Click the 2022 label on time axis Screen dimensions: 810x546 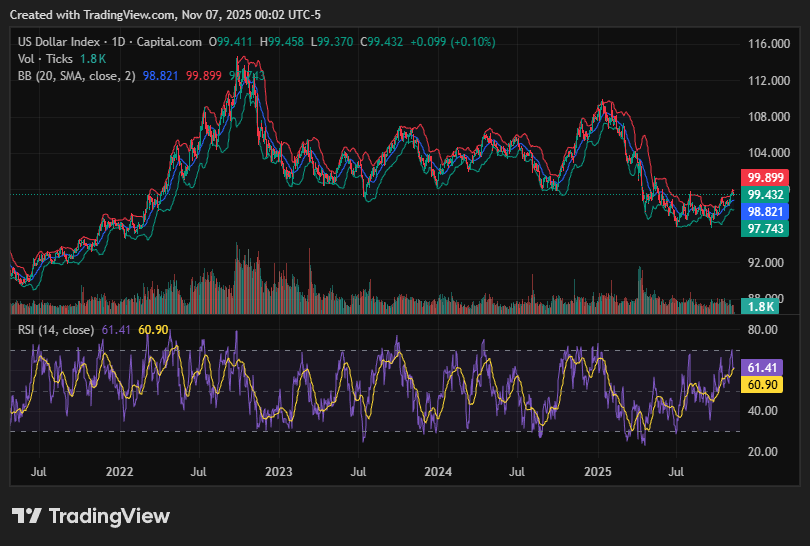pos(119,471)
